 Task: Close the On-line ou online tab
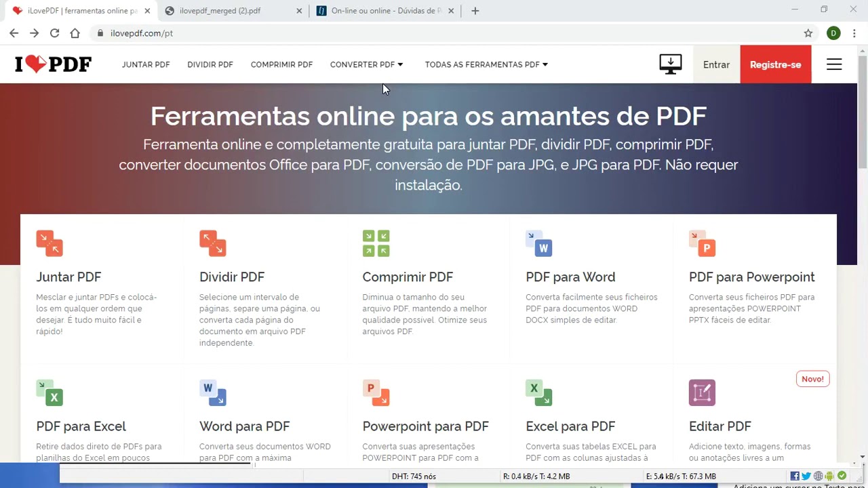pos(451,11)
